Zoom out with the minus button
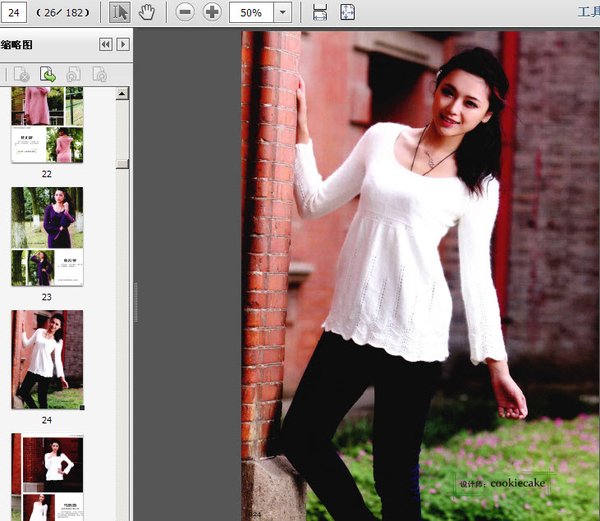 tap(185, 12)
